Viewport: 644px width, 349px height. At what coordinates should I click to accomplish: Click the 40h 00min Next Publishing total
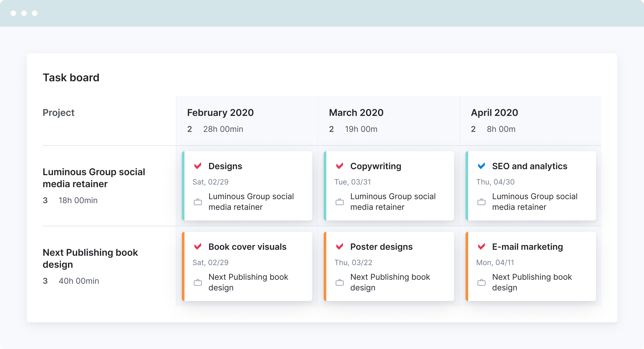tap(79, 281)
